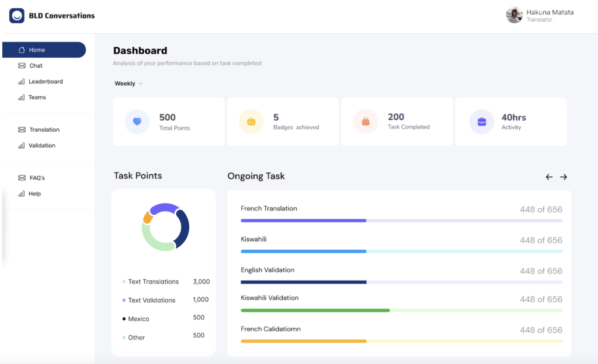Open the FAQ's page
Screen dimensions: 598x364
click(x=37, y=177)
